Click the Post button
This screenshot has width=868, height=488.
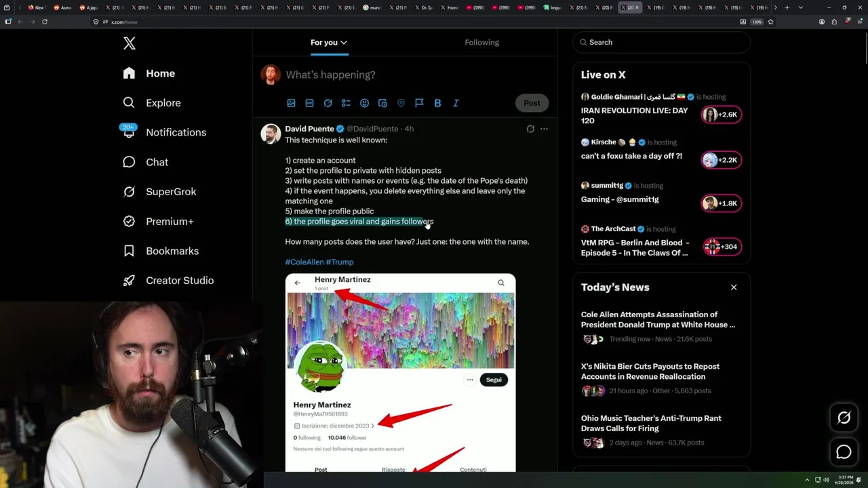coord(532,103)
